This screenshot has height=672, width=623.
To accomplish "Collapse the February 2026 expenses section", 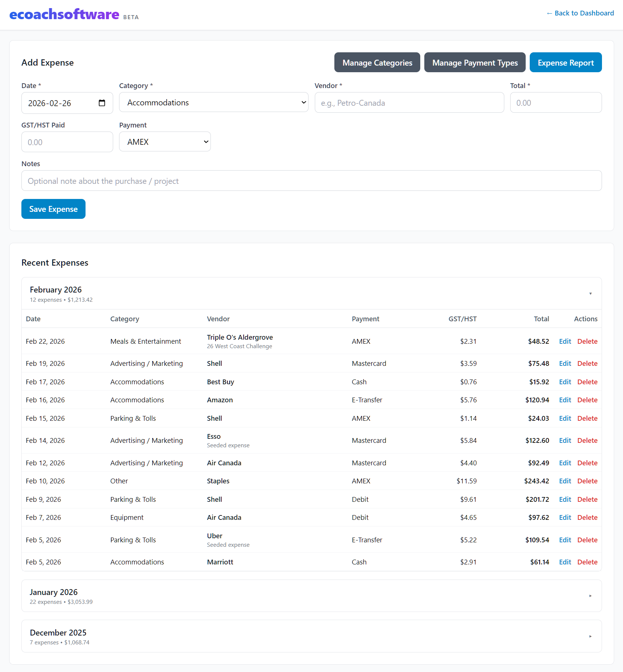I will click(590, 294).
